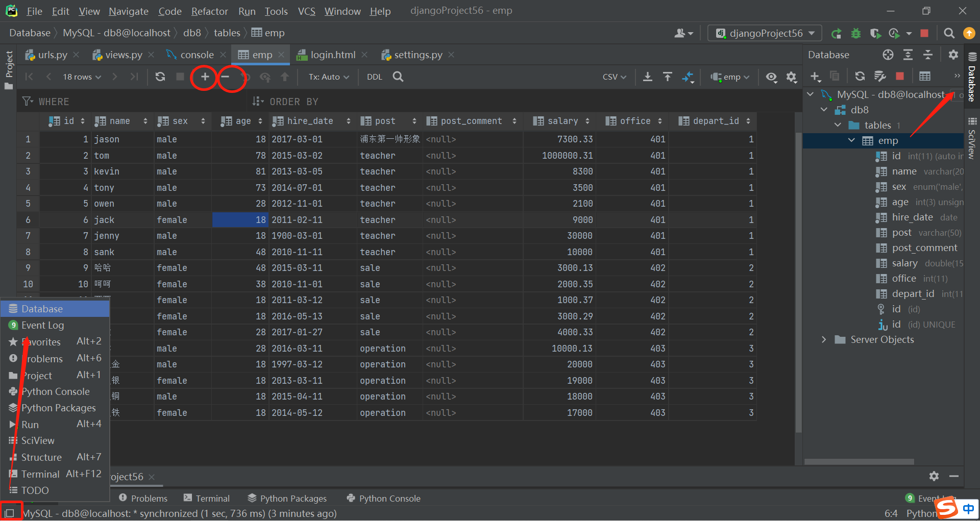Collapse the db8 schema node

(x=824, y=110)
